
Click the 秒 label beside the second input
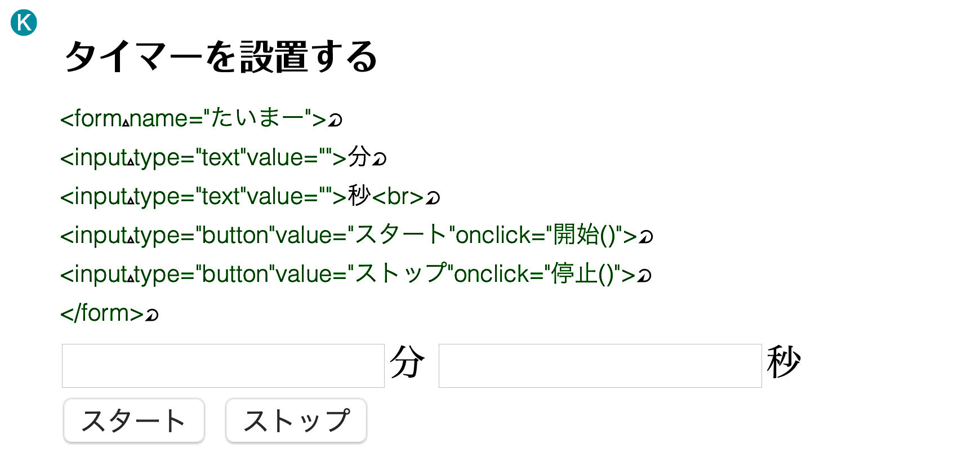pyautogui.click(x=783, y=361)
